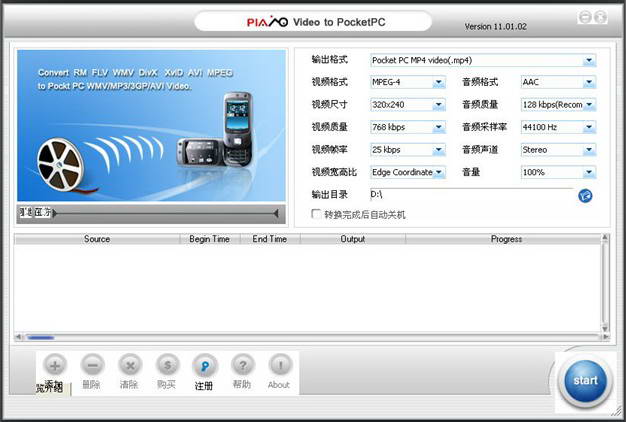Start conversion with the blue start button
The width and height of the screenshot is (626, 422).
tap(585, 381)
